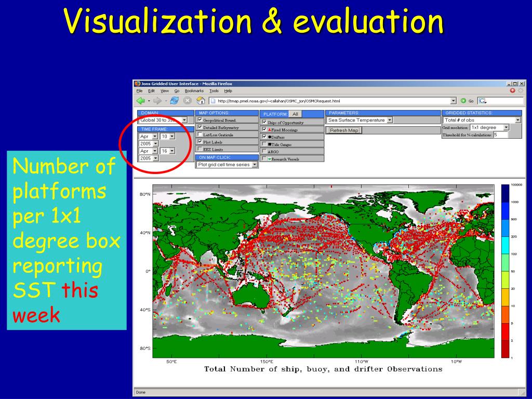Click the cyan 200 band on colorbar
The width and height of the screenshot is (532, 399).
[x=505, y=245]
